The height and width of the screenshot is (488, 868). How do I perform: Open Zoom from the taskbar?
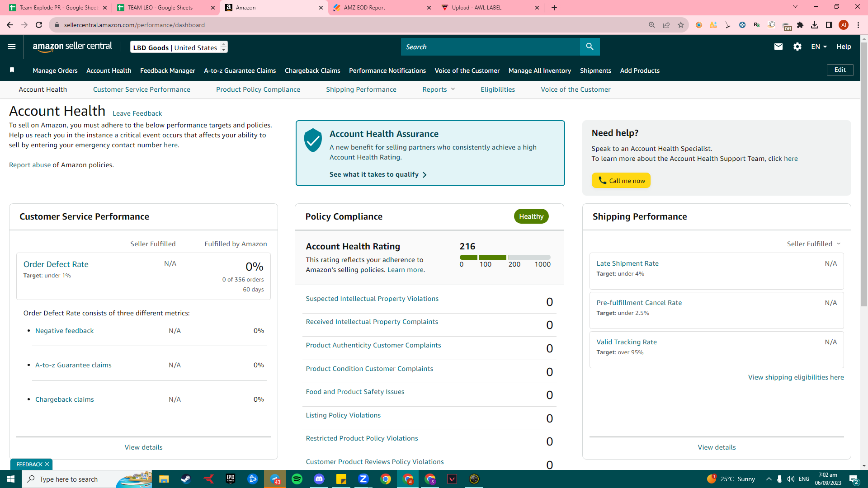[363, 479]
